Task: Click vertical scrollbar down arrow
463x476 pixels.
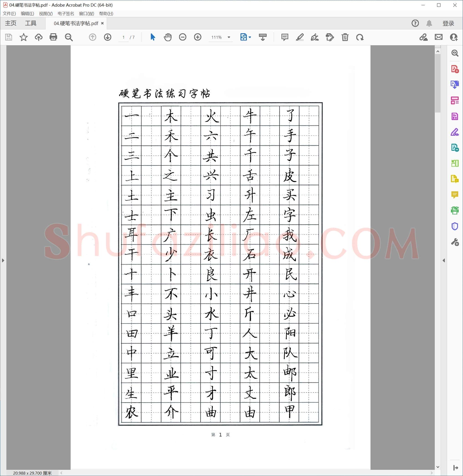Action: (x=438, y=467)
